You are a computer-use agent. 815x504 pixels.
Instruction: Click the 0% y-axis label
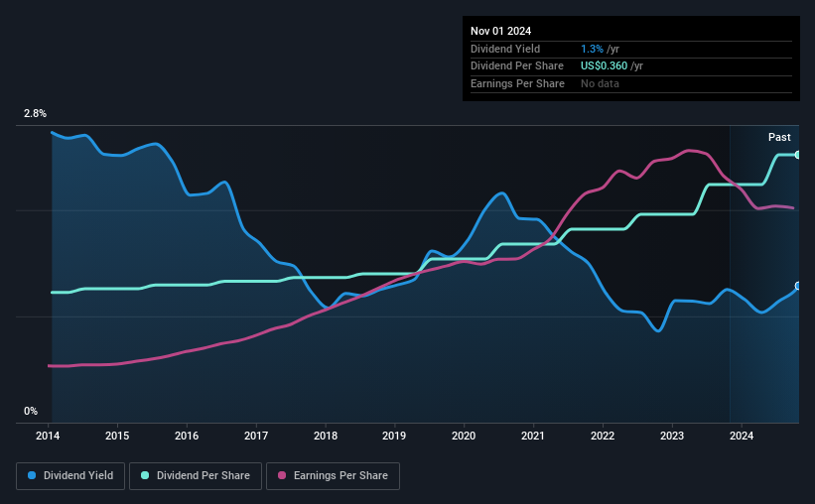tap(31, 411)
